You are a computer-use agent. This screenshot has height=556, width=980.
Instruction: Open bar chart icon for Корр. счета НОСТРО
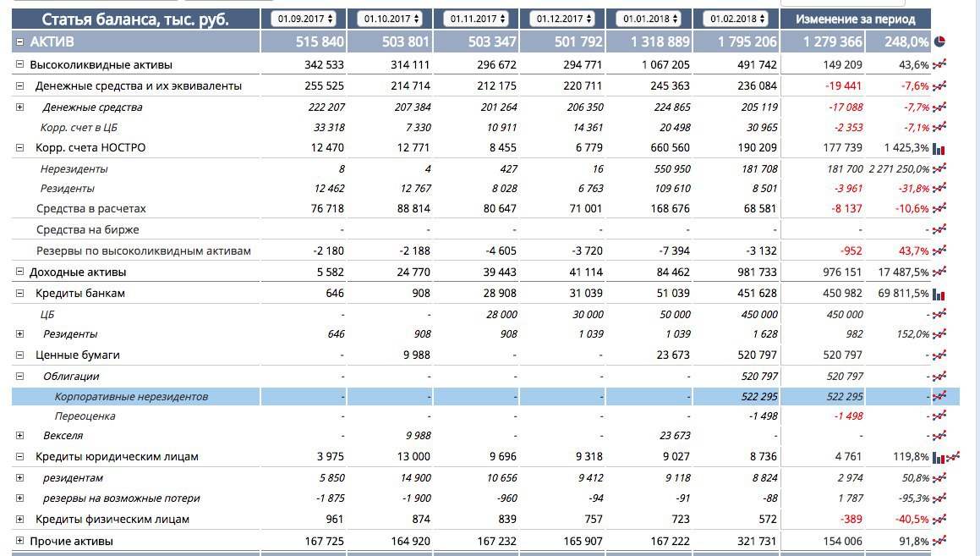coord(939,149)
